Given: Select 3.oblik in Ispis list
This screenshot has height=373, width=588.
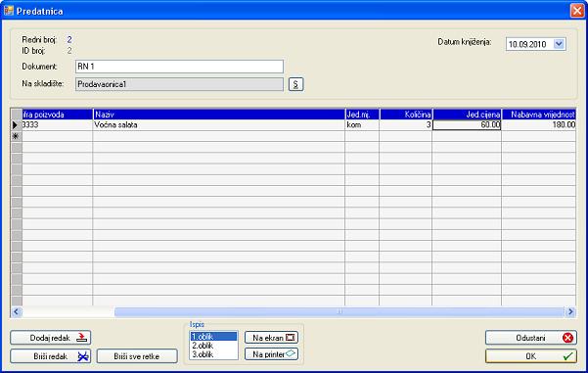Looking at the screenshot, I should point(213,354).
